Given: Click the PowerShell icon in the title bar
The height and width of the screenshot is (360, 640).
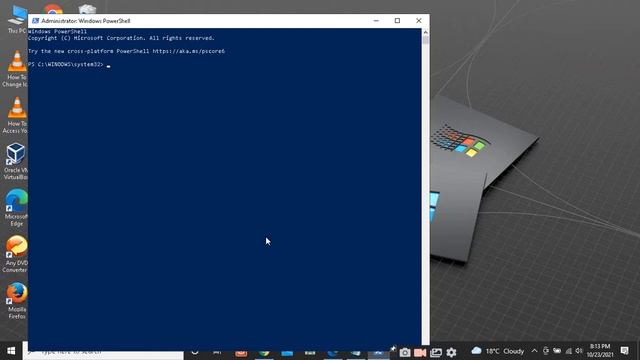Looking at the screenshot, I should pyautogui.click(x=36, y=21).
